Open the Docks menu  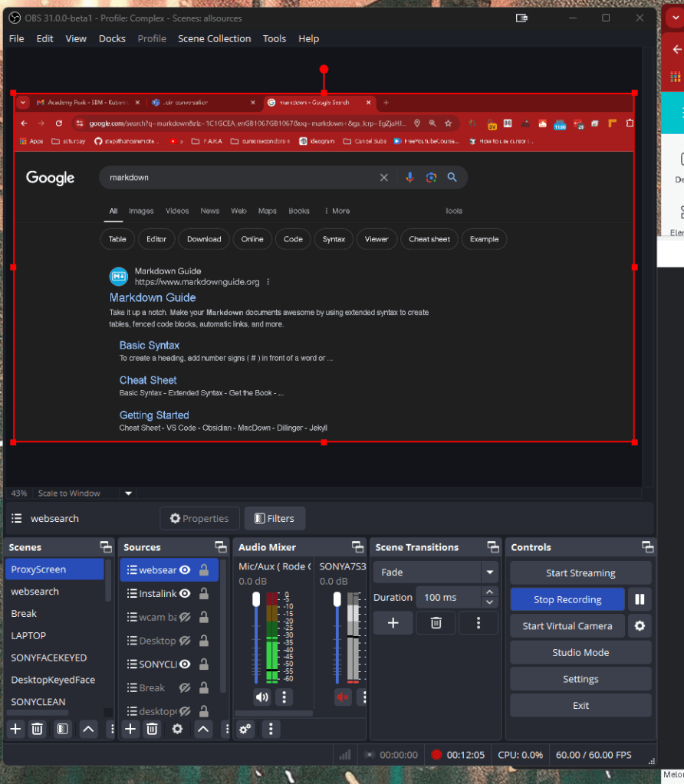[x=112, y=38]
